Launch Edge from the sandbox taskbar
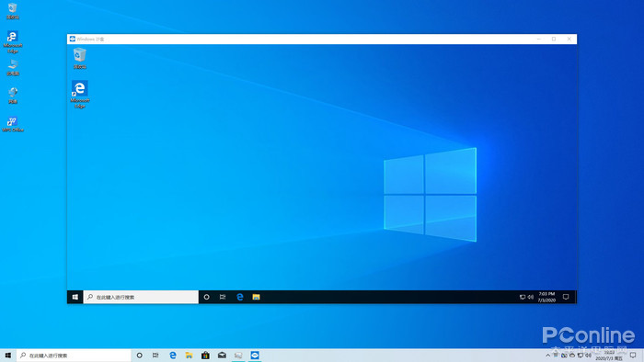The width and height of the screenshot is (644, 362). coord(240,297)
